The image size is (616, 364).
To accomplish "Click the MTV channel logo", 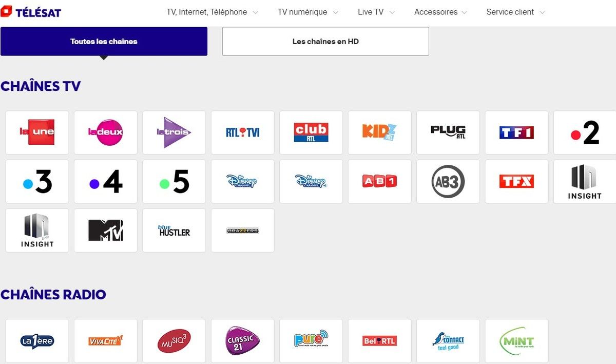I will tap(106, 230).
